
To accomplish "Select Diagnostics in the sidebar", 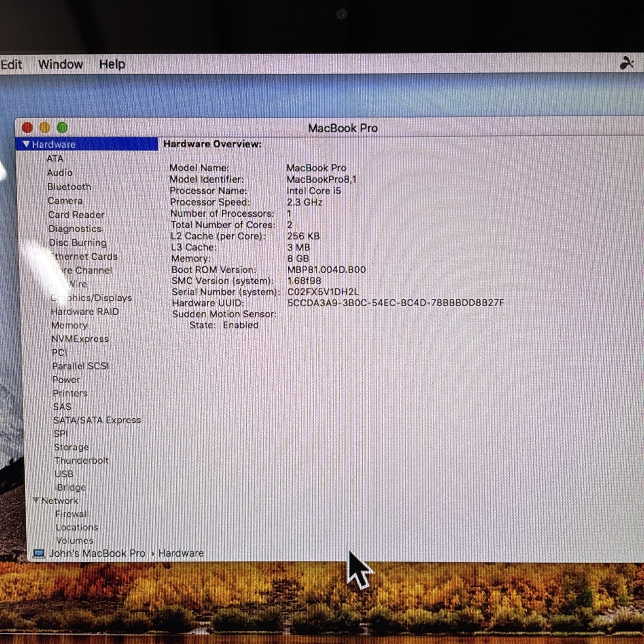I will click(75, 229).
